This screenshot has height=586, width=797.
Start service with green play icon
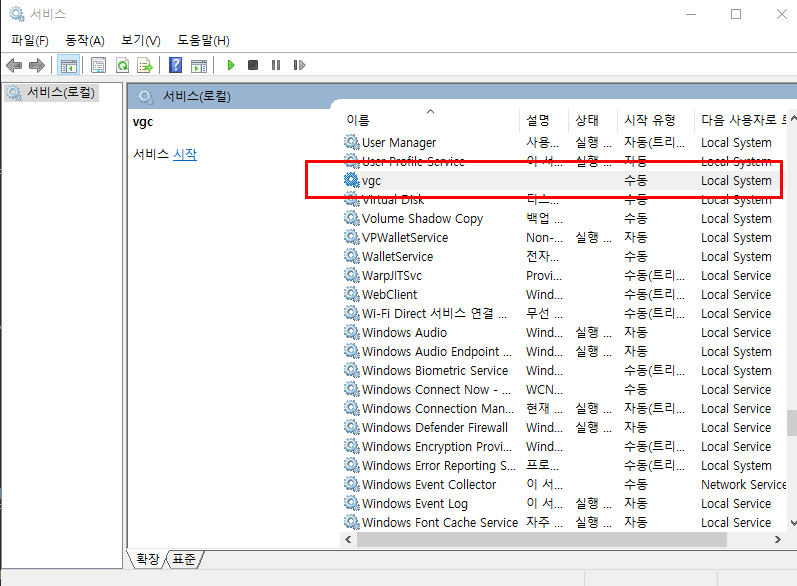(x=231, y=65)
